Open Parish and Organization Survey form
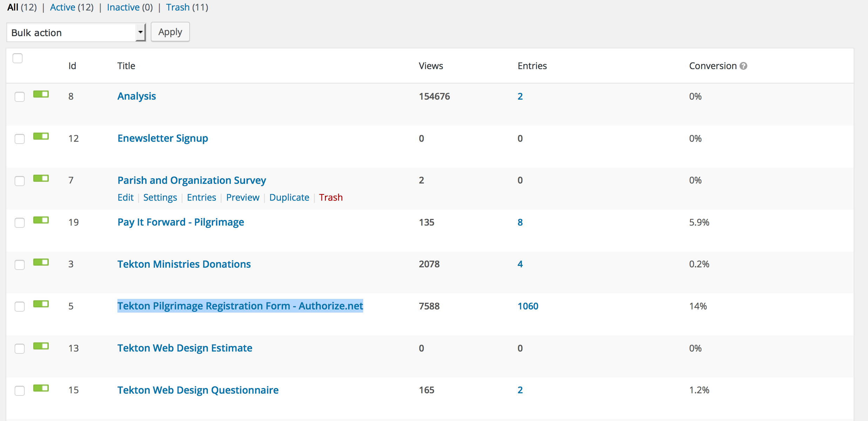 pos(192,180)
